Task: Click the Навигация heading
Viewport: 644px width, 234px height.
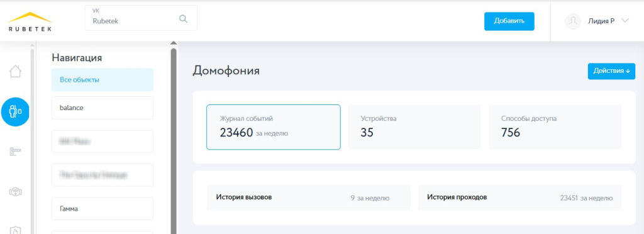Action: [77, 57]
